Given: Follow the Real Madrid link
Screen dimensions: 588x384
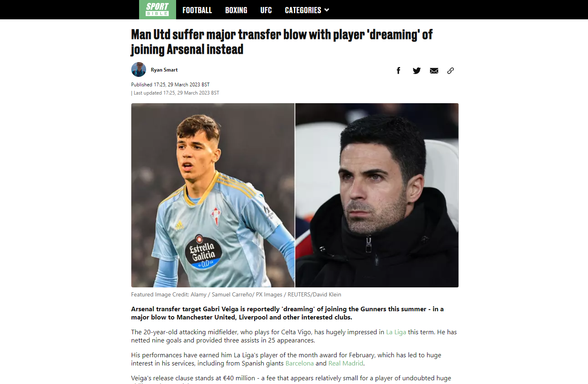Looking at the screenshot, I should point(346,363).
